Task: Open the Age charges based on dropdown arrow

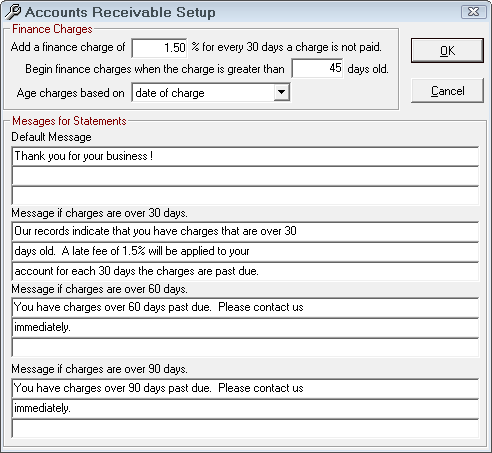Action: (282, 92)
